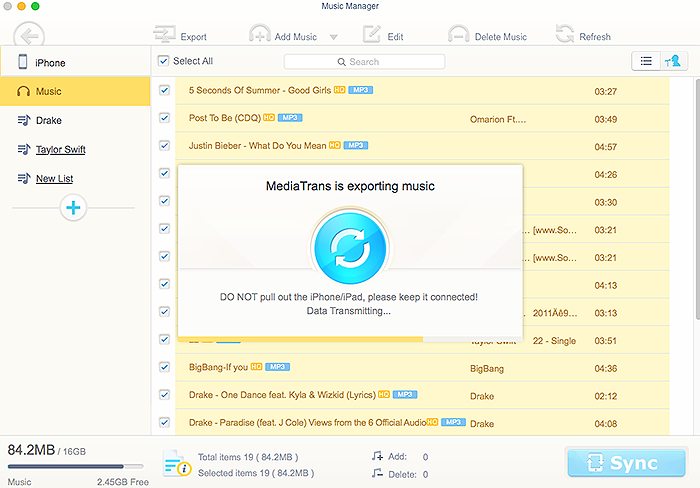Click the Selected items 19 text
700x488 pixels.
(x=256, y=473)
